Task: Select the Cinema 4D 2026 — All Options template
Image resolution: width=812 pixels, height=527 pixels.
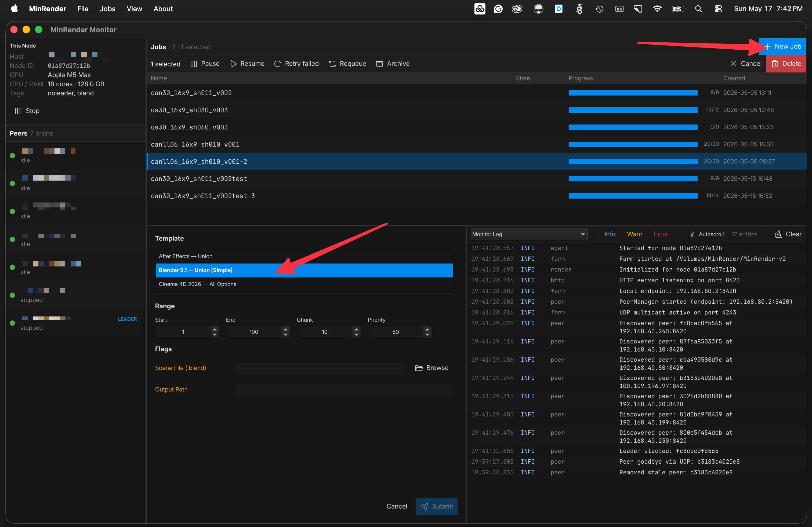Action: [x=304, y=284]
